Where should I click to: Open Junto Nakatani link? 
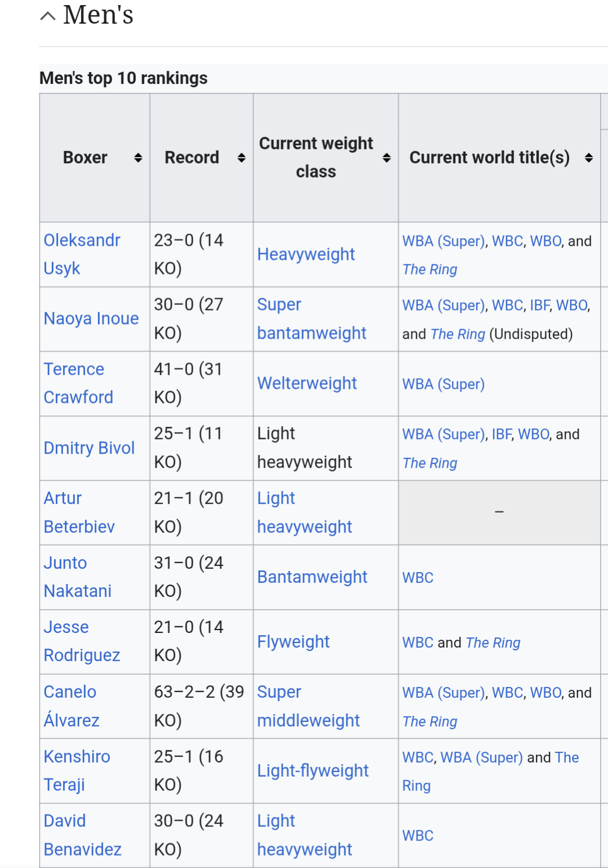coord(78,577)
